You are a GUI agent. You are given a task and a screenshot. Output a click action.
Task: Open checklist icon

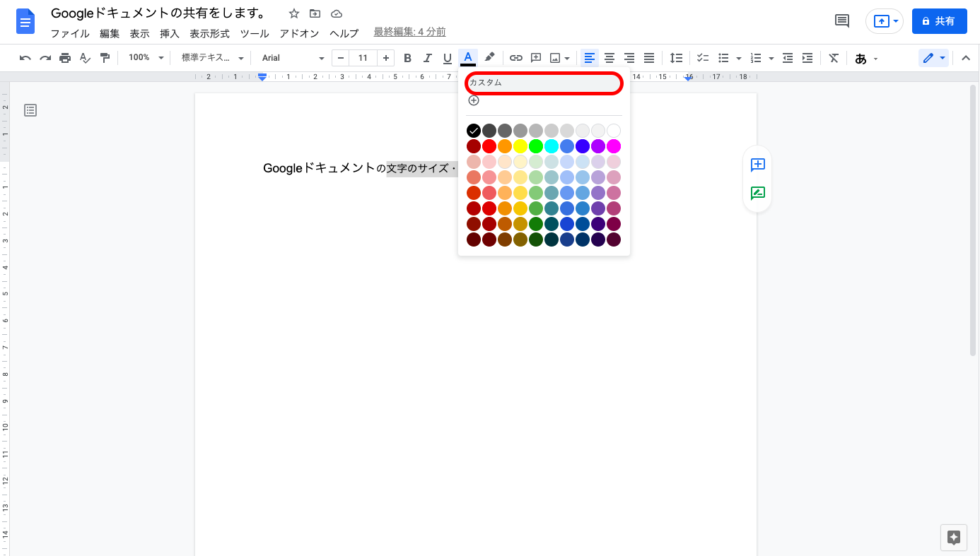(x=703, y=58)
